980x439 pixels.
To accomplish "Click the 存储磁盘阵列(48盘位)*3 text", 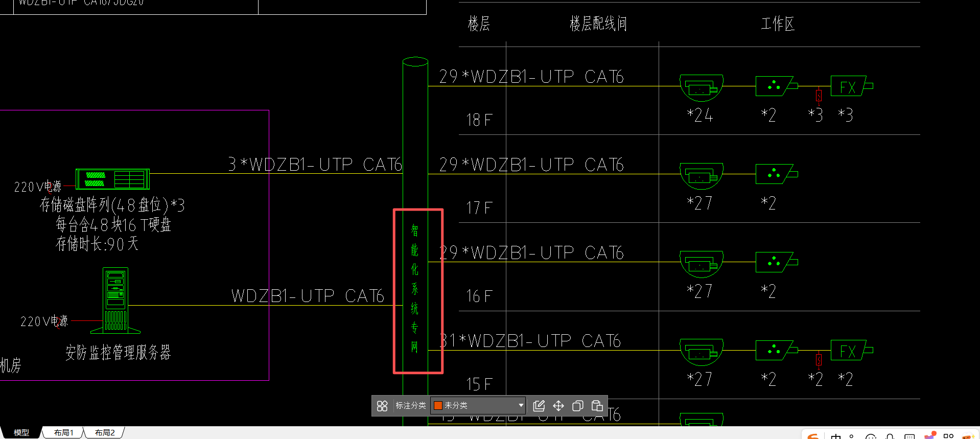I will tap(112, 205).
